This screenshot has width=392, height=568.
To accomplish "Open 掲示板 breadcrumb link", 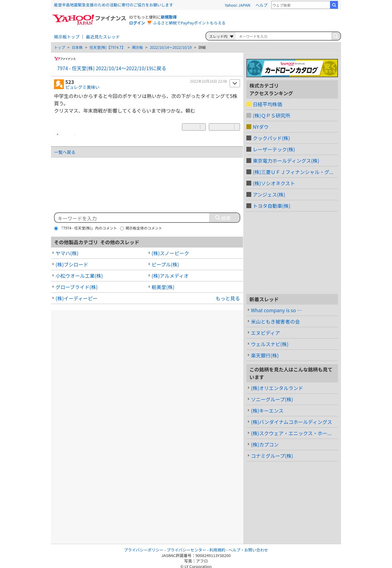I will 137,48.
